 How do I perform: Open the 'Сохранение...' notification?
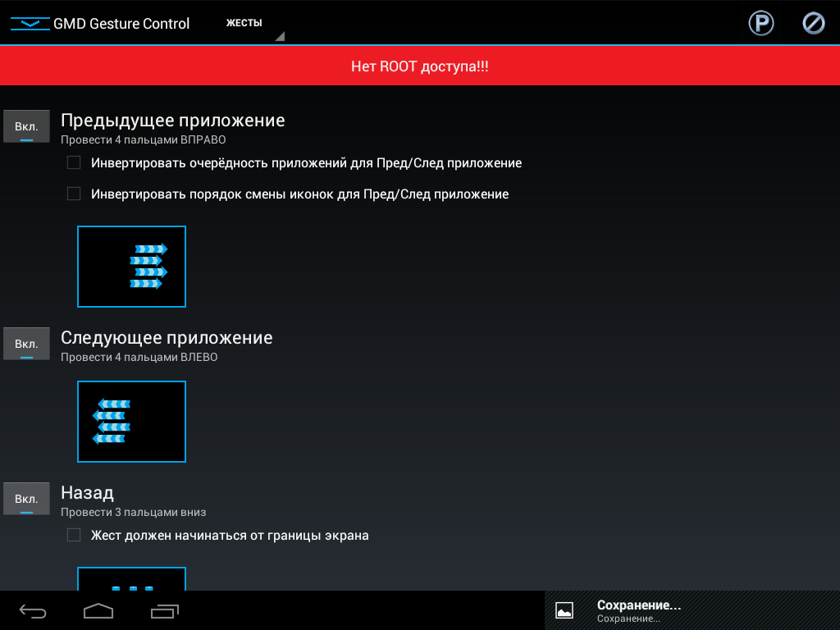(x=692, y=610)
